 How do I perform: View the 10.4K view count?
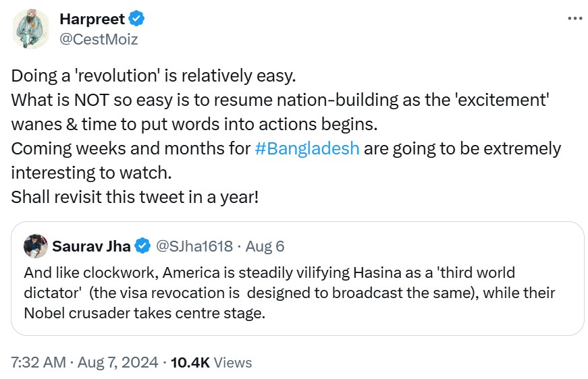(211, 362)
